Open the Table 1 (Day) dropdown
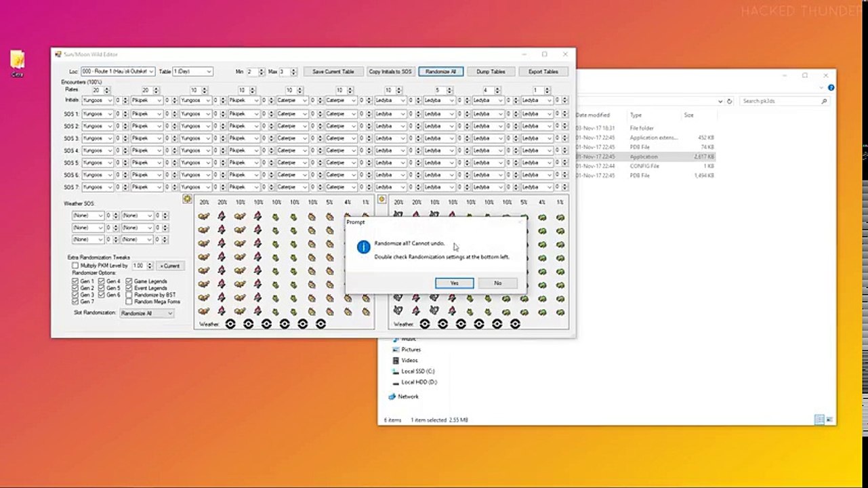 point(192,71)
